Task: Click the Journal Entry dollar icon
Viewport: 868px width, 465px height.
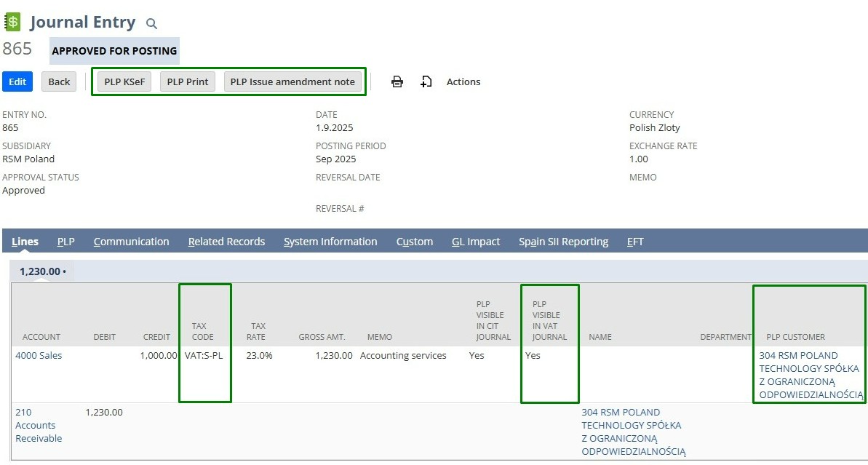Action: [12, 23]
